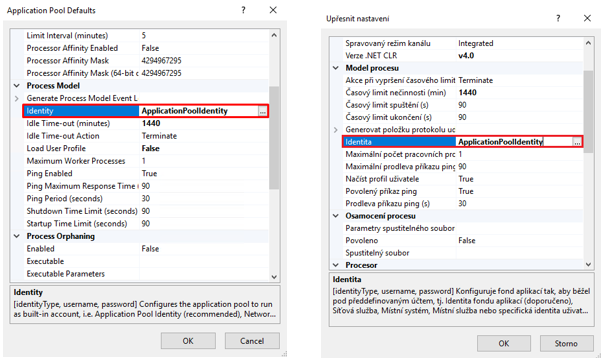Select Časový limit spuštění (s) row
Screen dimensions: 604x360
tap(463, 105)
